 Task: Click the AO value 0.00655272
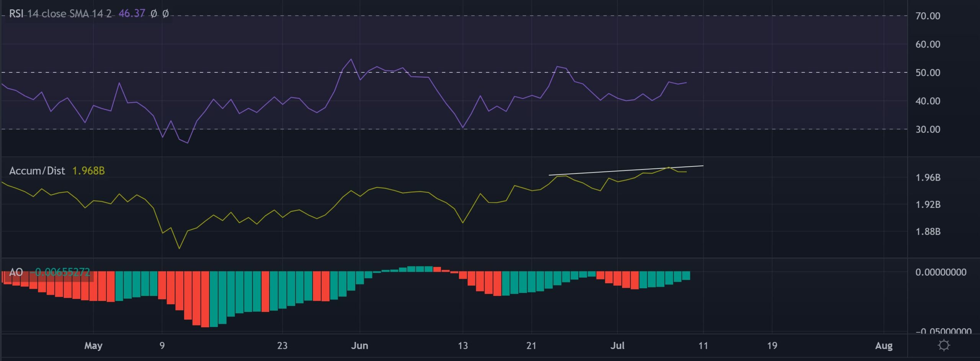tap(62, 272)
